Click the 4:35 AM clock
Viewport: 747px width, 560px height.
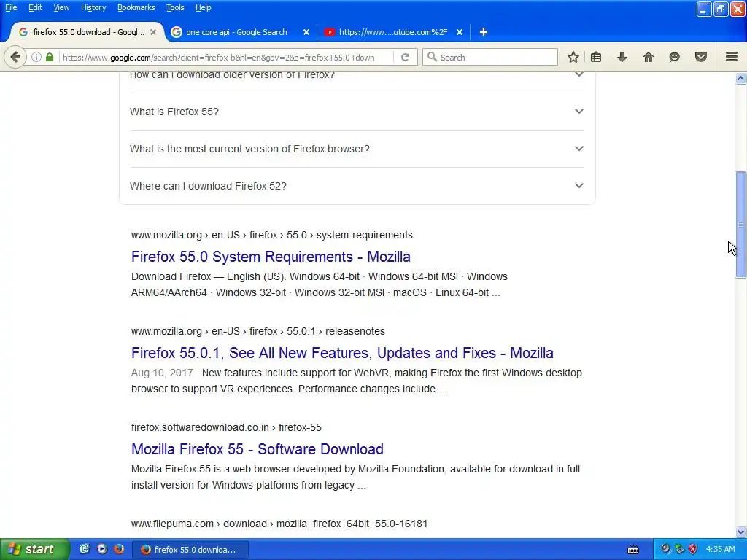[x=720, y=549]
